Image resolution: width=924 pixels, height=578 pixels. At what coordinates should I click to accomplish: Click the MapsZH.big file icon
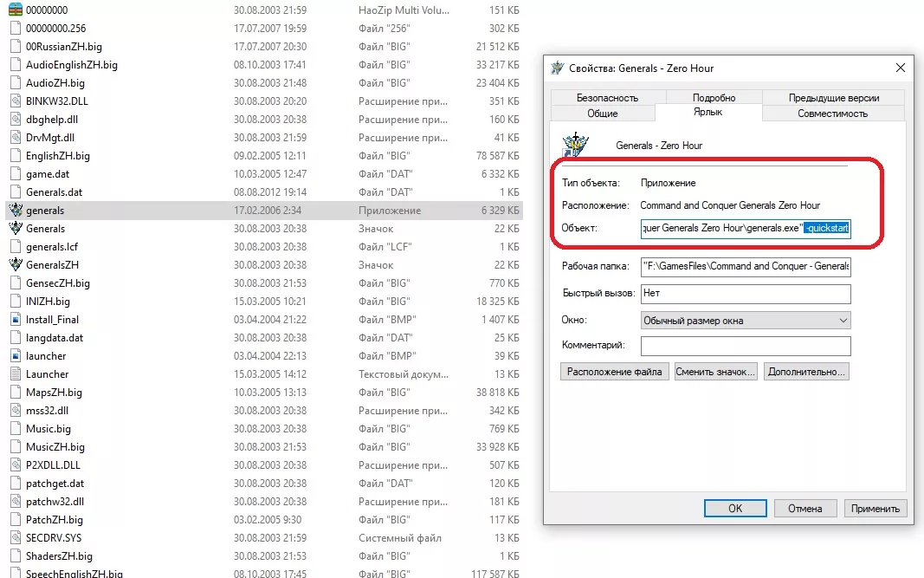click(x=16, y=393)
